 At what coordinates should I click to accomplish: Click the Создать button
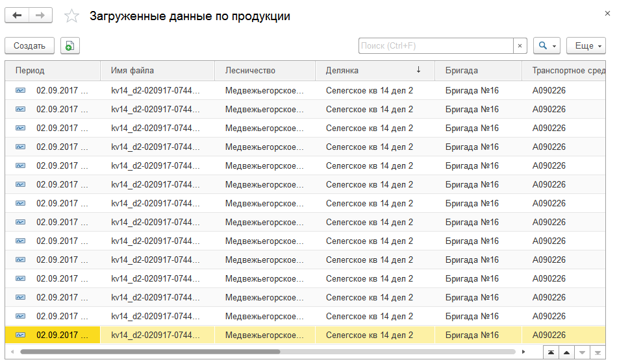[x=29, y=45]
